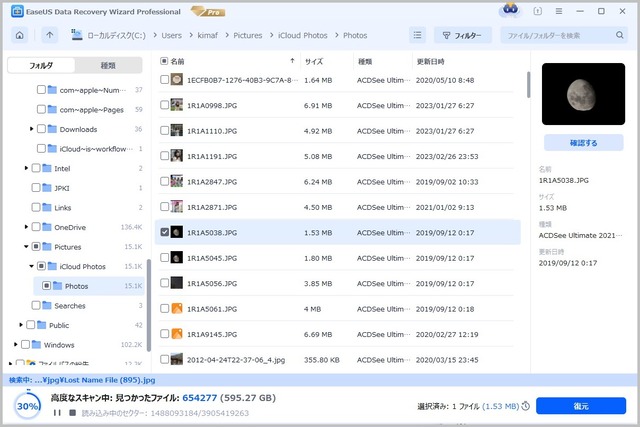Sort by 種類 column header

tap(365, 62)
